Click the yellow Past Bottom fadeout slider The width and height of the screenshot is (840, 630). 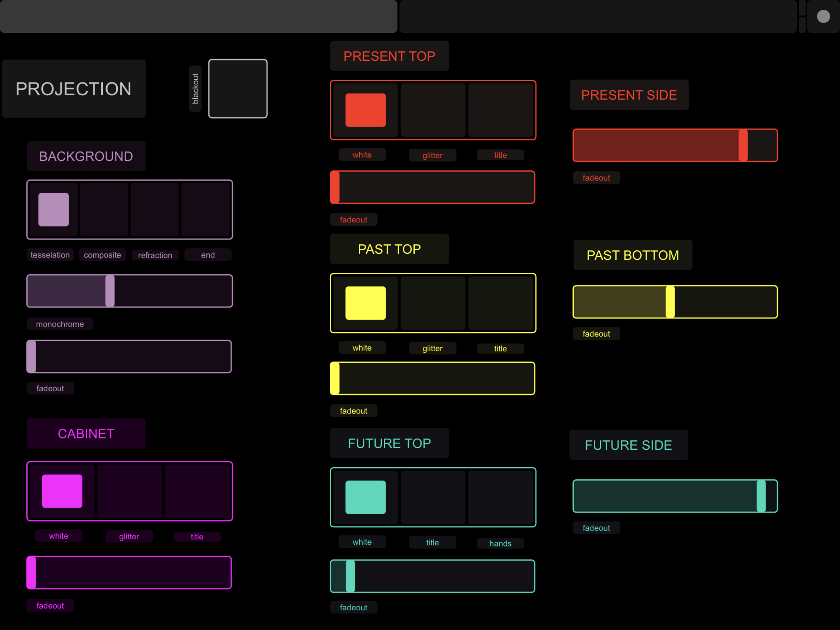(x=675, y=302)
